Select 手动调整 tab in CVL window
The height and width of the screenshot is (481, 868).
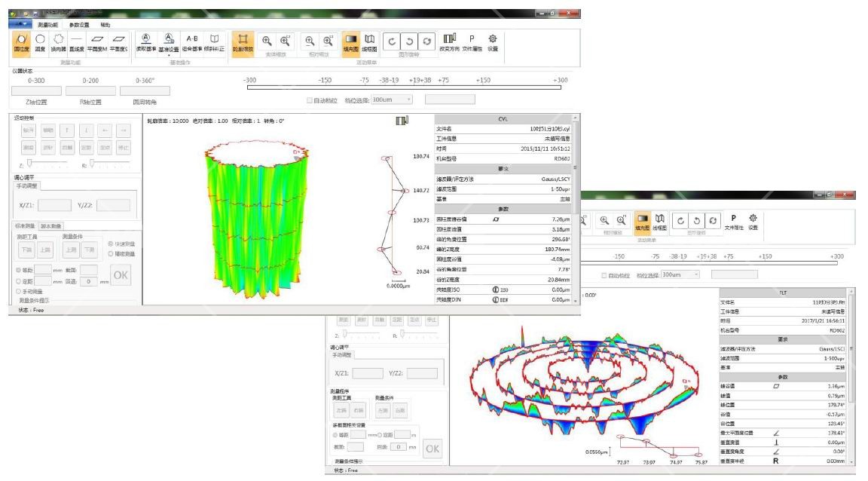26,186
